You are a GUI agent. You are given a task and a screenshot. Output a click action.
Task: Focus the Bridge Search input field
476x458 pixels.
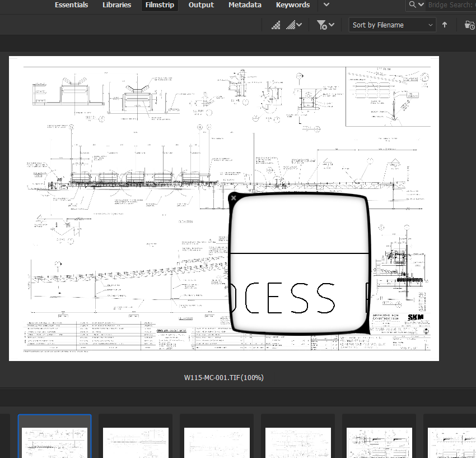451,5
